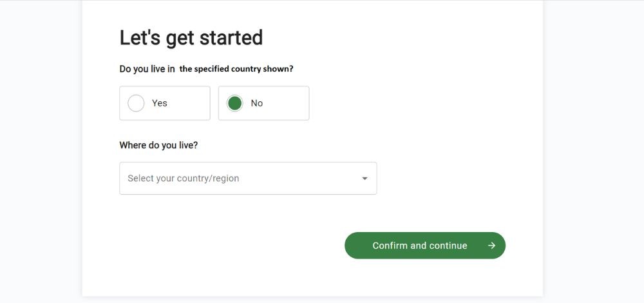The height and width of the screenshot is (303, 644).
Task: Click the green No radio circle
Action: click(x=235, y=103)
